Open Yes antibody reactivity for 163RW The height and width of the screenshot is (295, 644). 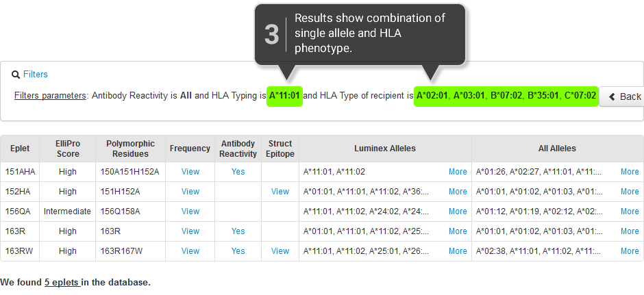[x=238, y=251]
